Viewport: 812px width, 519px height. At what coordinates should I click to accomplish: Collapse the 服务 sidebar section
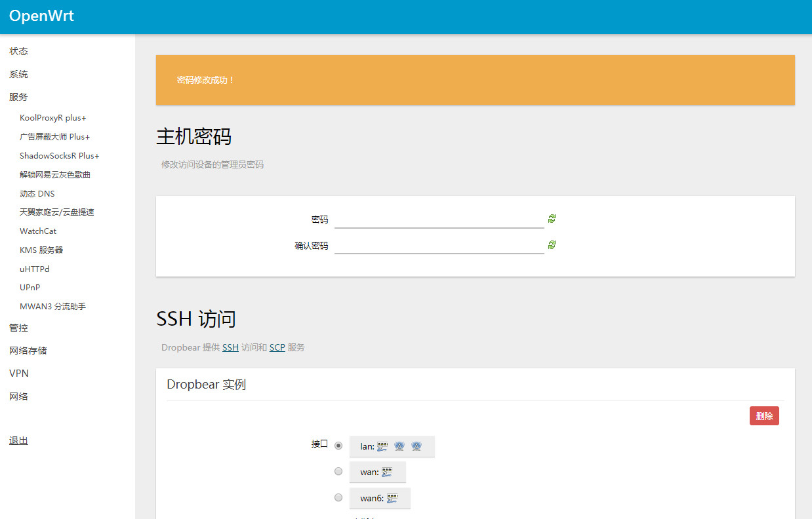pyautogui.click(x=18, y=97)
